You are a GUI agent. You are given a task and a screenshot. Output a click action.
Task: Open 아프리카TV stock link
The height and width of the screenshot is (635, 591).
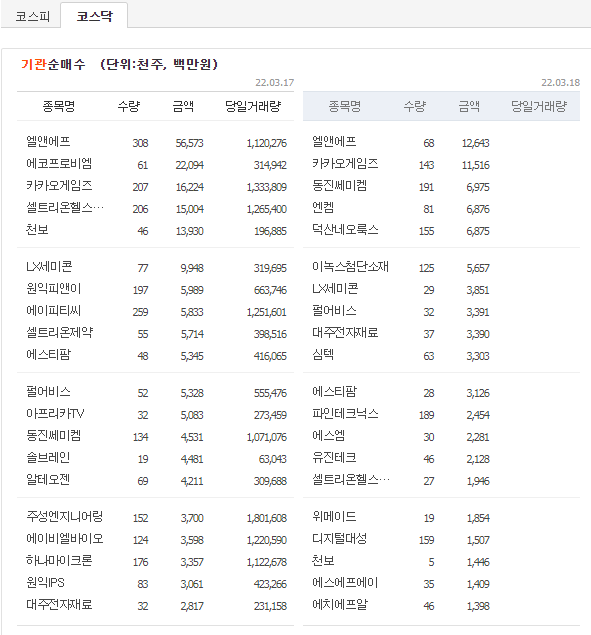point(55,413)
